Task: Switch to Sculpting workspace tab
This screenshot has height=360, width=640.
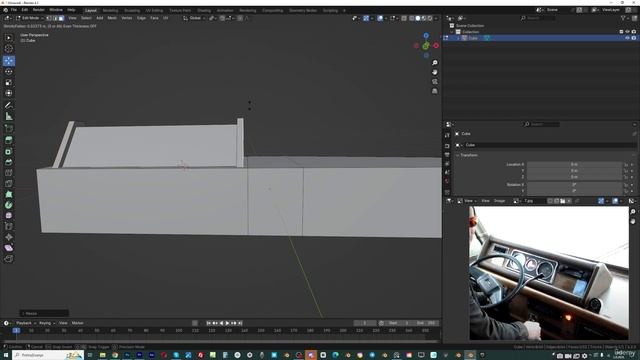Action: 132,10
